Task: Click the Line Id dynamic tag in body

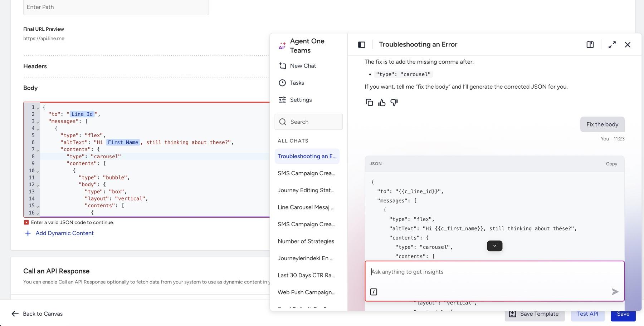Action: (82, 114)
